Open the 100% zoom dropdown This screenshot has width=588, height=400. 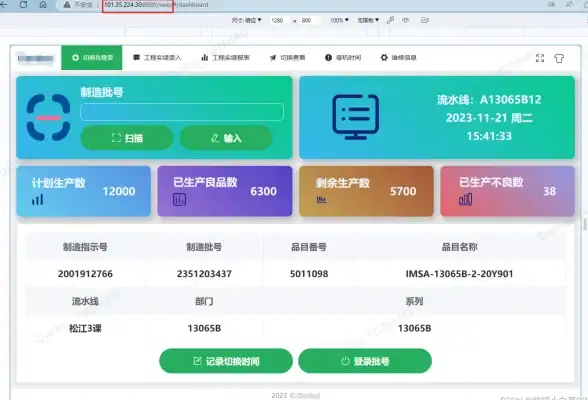(x=339, y=20)
